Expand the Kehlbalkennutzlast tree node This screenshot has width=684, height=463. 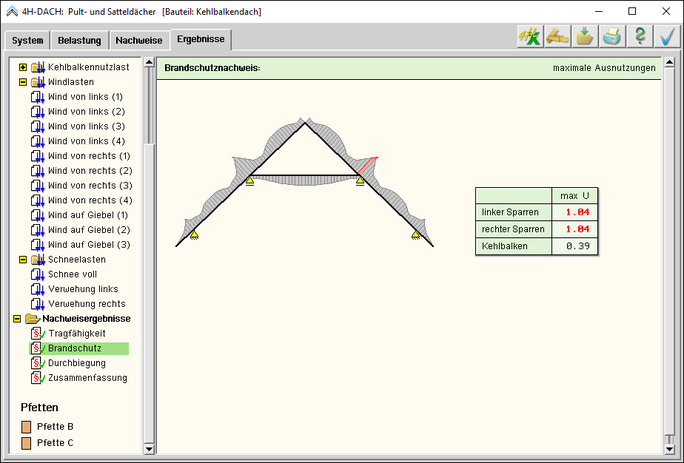tap(22, 67)
